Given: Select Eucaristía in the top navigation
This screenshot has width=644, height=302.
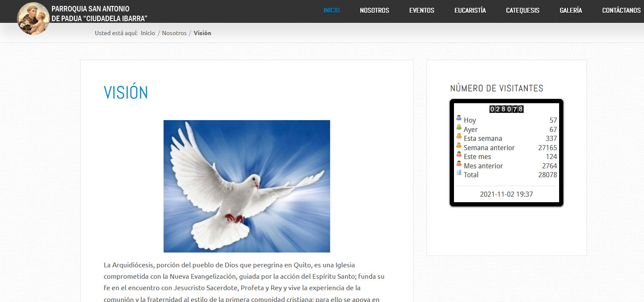Looking at the screenshot, I should click(470, 11).
